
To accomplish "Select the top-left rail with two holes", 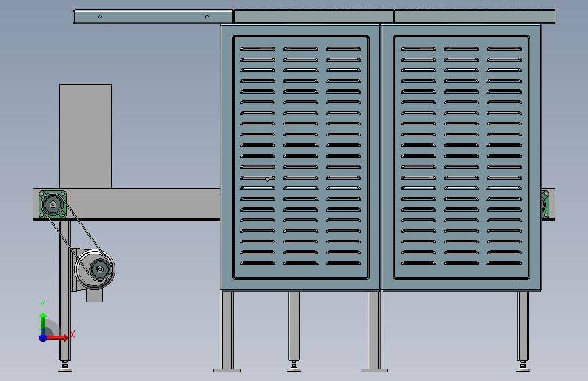I will [153, 17].
